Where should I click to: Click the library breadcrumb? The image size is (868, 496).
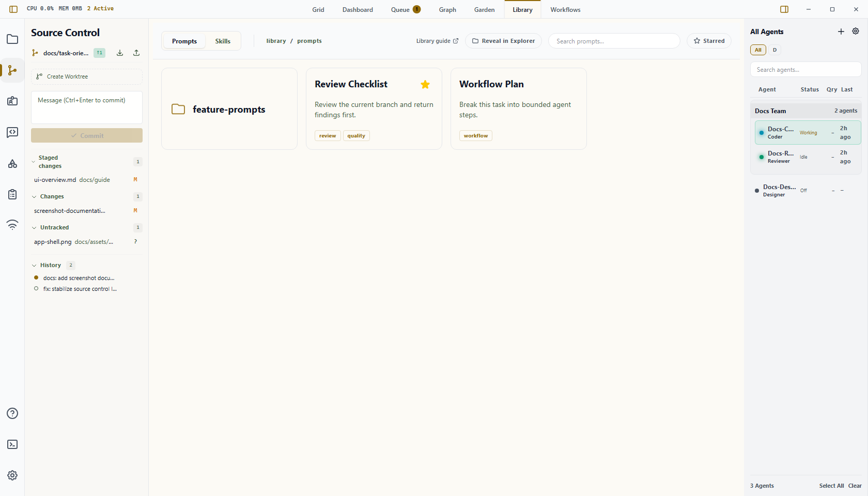(x=276, y=41)
